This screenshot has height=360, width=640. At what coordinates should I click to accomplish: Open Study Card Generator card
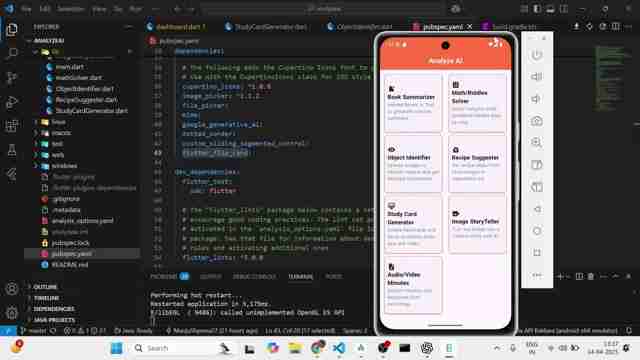click(413, 224)
